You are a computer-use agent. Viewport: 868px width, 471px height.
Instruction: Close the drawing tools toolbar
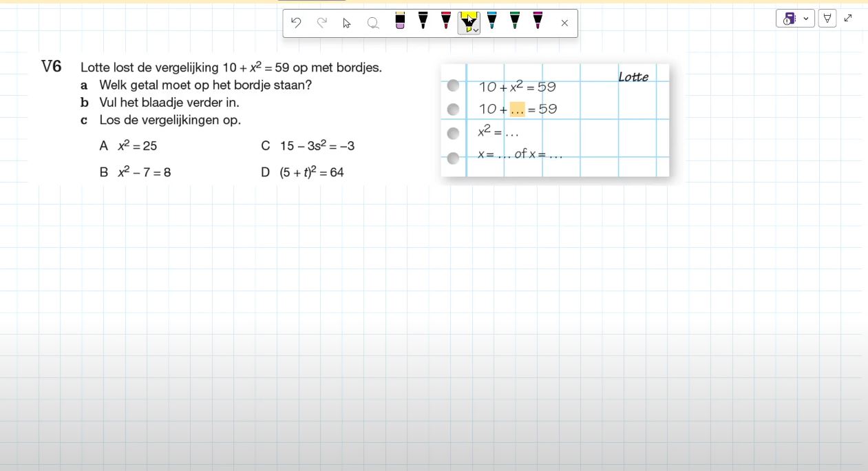(x=564, y=23)
